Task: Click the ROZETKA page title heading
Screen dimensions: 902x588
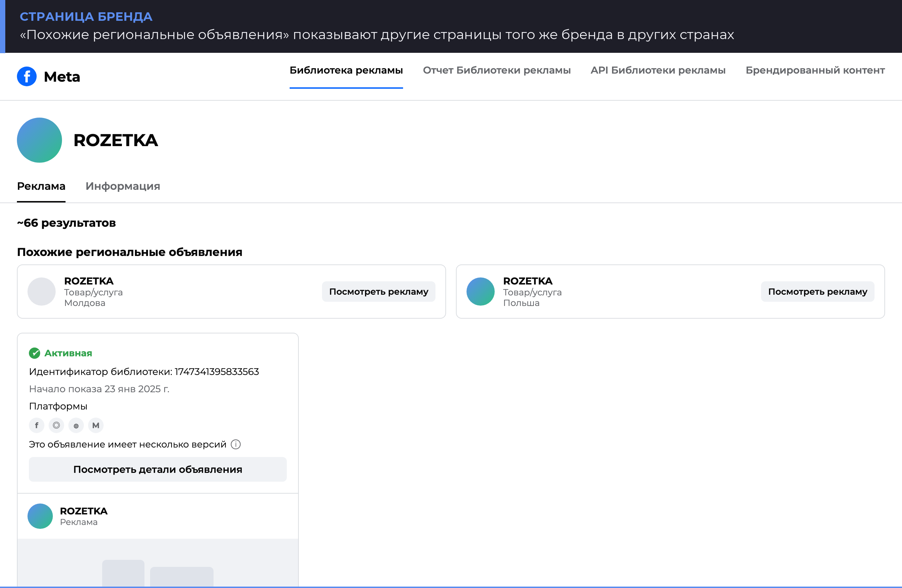Action: pos(116,140)
